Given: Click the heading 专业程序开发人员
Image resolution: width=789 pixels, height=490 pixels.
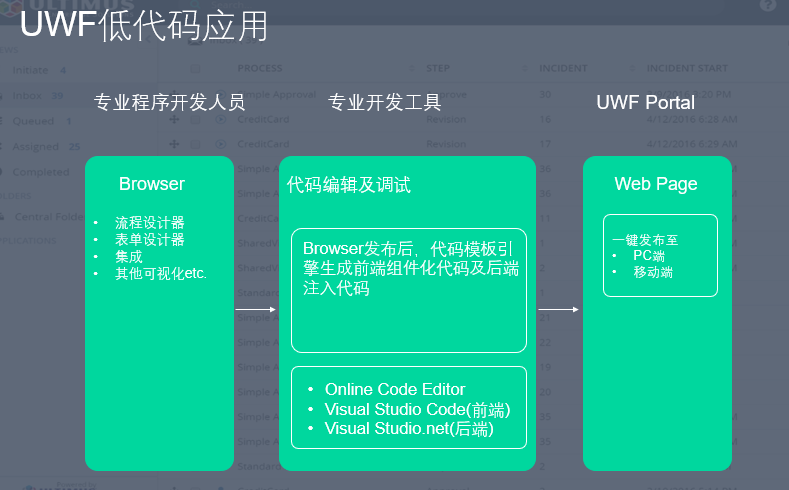Looking at the screenshot, I should pyautogui.click(x=170, y=103).
